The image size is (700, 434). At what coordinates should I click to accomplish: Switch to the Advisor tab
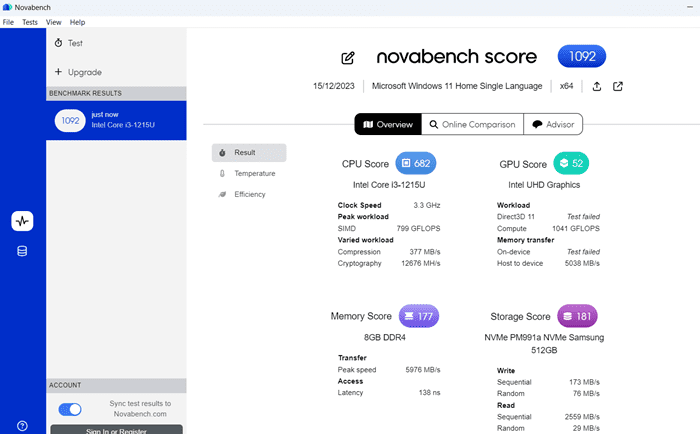point(553,124)
